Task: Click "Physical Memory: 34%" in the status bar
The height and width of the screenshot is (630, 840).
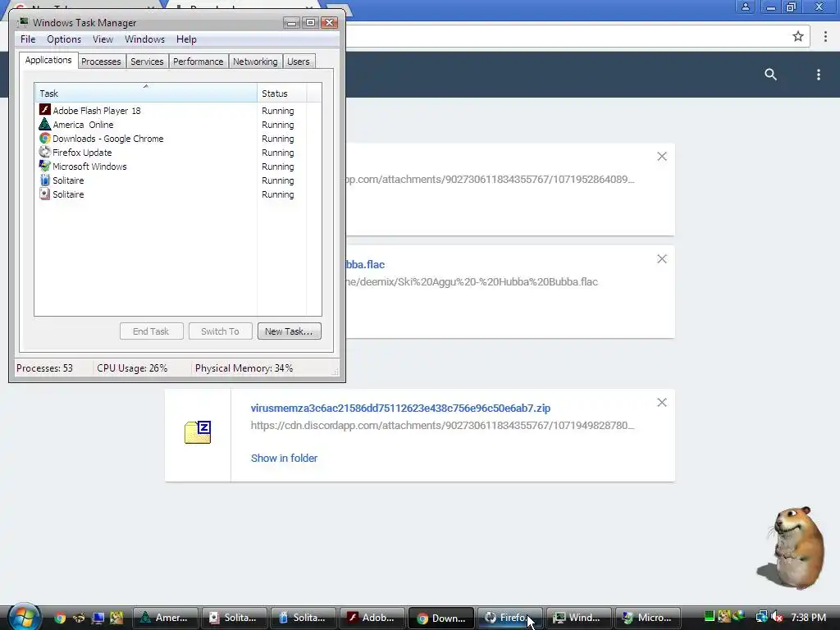Action: (244, 368)
